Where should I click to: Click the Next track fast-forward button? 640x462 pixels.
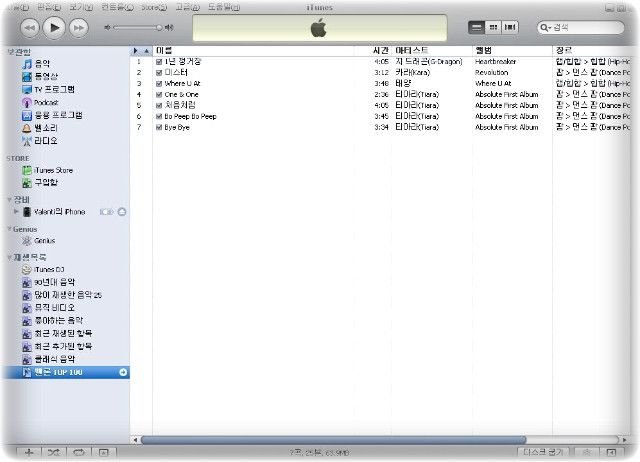click(78, 28)
